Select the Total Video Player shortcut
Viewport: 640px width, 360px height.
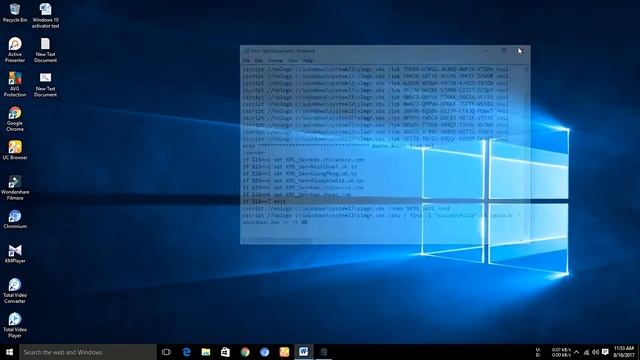(x=15, y=325)
